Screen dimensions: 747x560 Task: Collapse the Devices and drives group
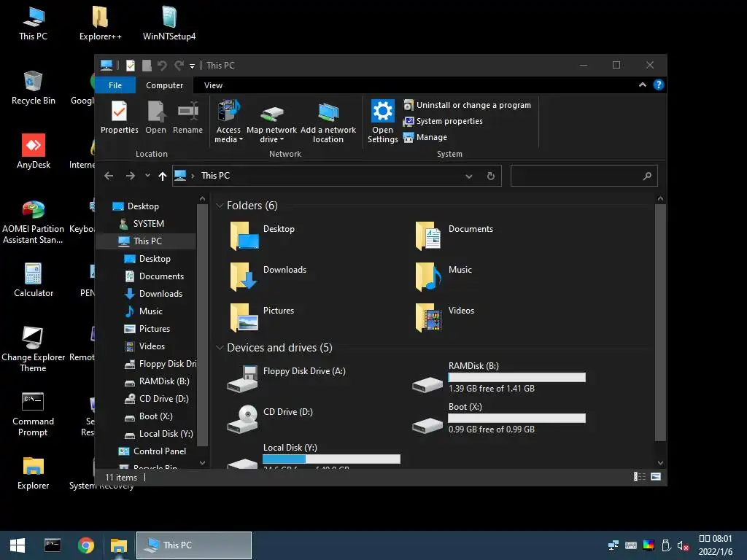220,348
